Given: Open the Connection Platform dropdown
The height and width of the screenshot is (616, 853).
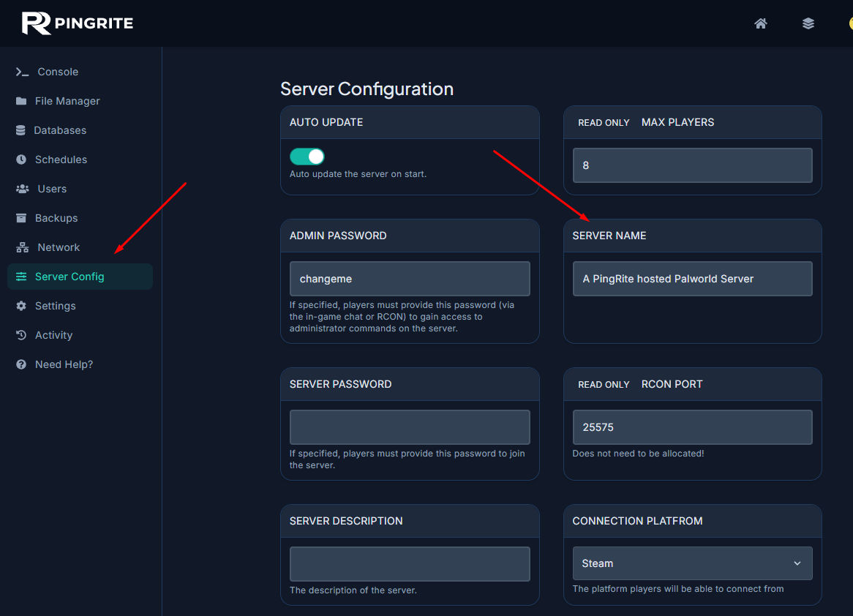Looking at the screenshot, I should click(x=692, y=563).
